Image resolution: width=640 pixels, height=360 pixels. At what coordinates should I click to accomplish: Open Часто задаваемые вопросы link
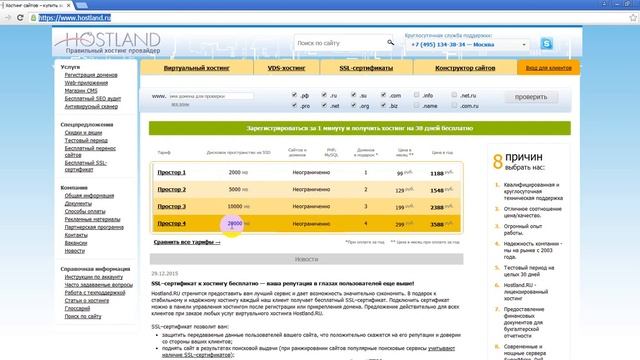point(99,285)
